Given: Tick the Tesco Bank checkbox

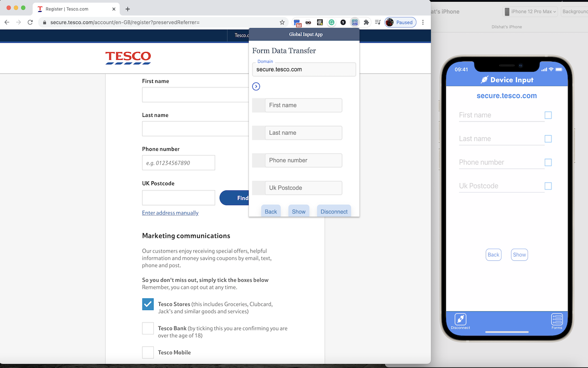Looking at the screenshot, I should click(x=147, y=328).
